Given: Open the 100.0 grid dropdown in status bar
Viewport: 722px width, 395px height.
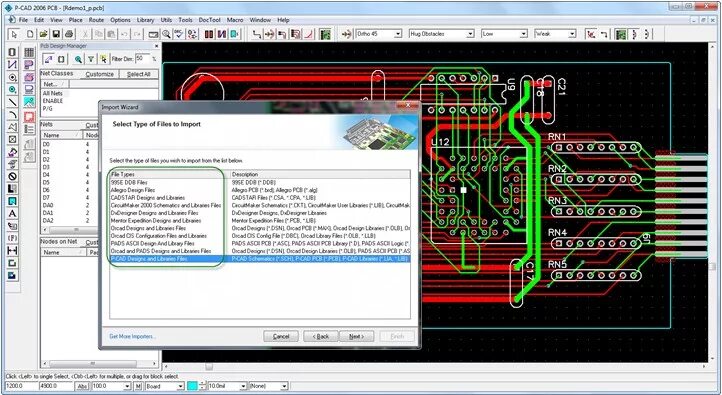Looking at the screenshot, I should (127, 386).
